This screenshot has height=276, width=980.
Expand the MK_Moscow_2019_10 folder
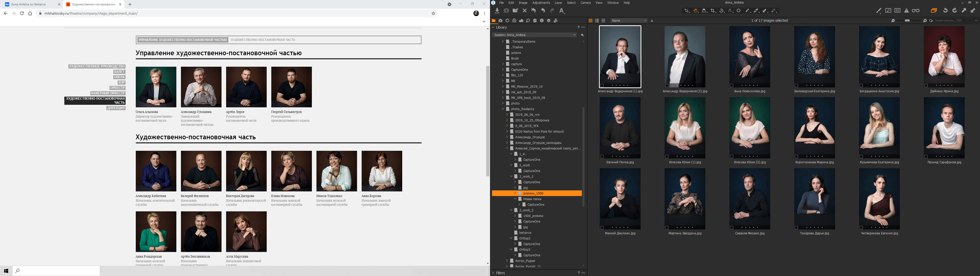[x=503, y=87]
